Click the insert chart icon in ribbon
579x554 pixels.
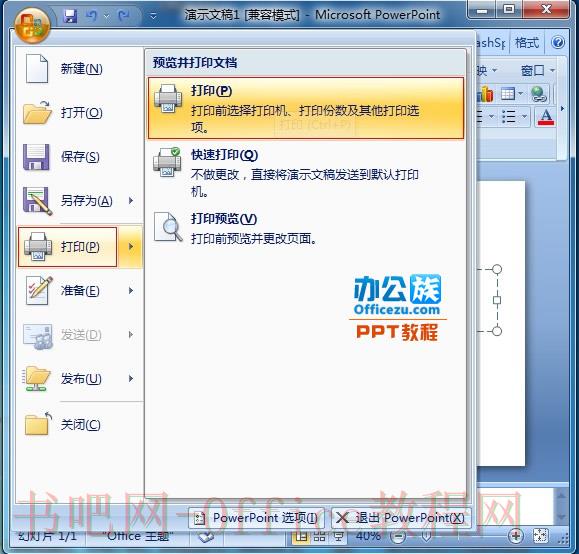coord(485,94)
